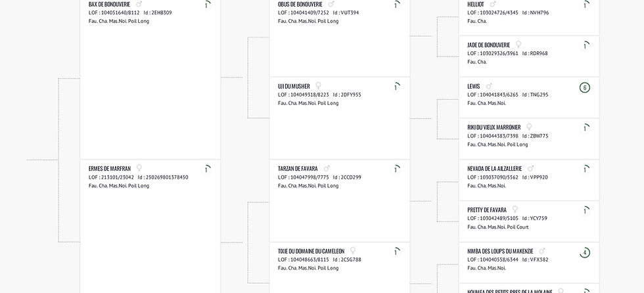The width and height of the screenshot is (644, 293).
Task: Click the female symbol next to Uji du Musher
Action: point(318,86)
